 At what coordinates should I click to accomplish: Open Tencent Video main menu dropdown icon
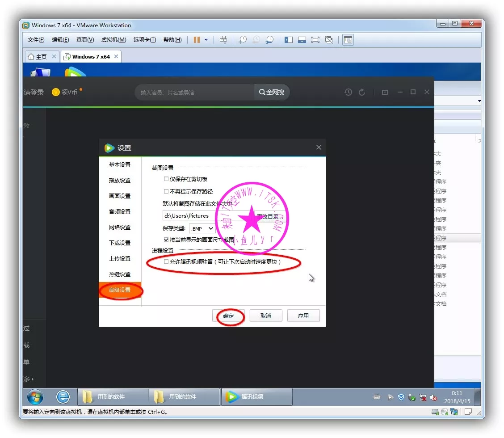(x=385, y=92)
